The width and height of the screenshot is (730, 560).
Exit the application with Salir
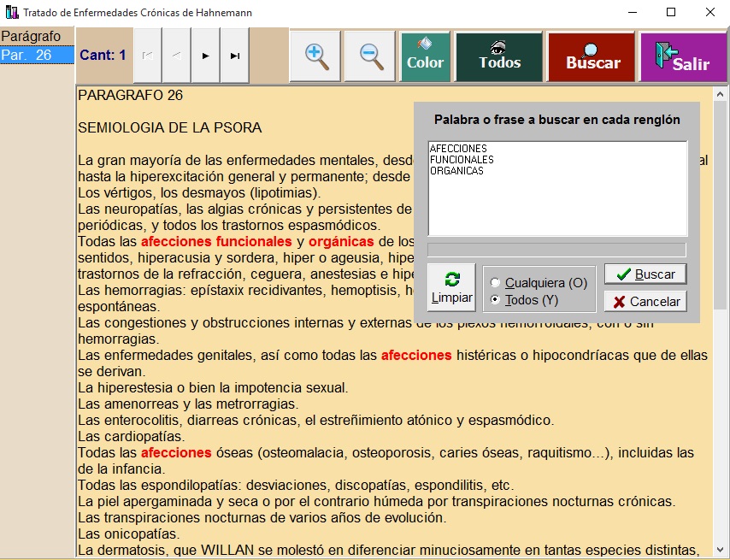click(684, 56)
